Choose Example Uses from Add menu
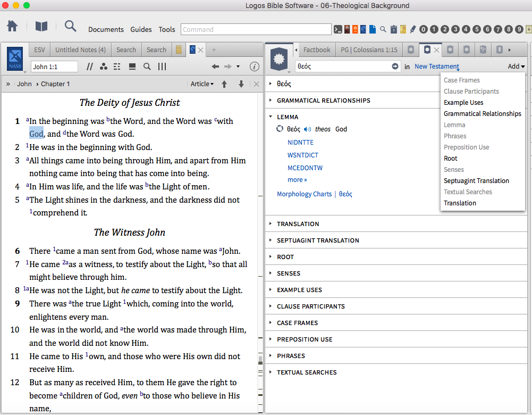The image size is (532, 415). (x=463, y=103)
